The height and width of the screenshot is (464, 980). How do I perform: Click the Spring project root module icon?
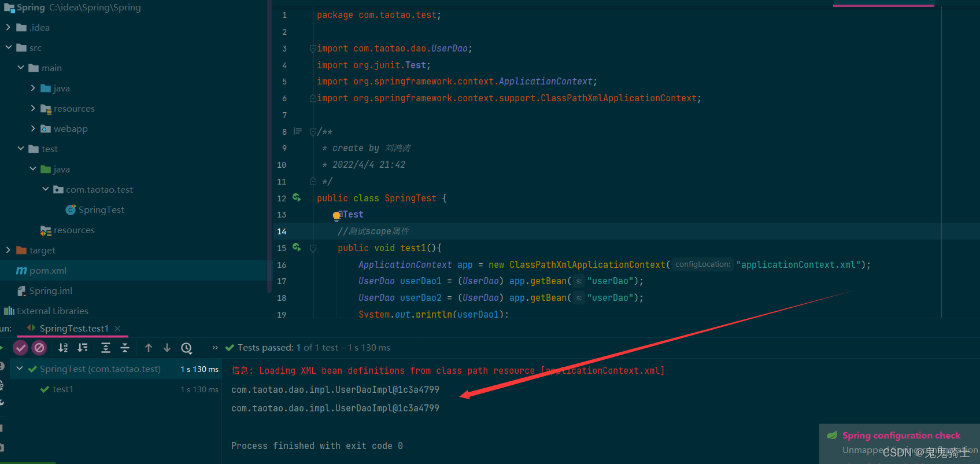point(9,8)
